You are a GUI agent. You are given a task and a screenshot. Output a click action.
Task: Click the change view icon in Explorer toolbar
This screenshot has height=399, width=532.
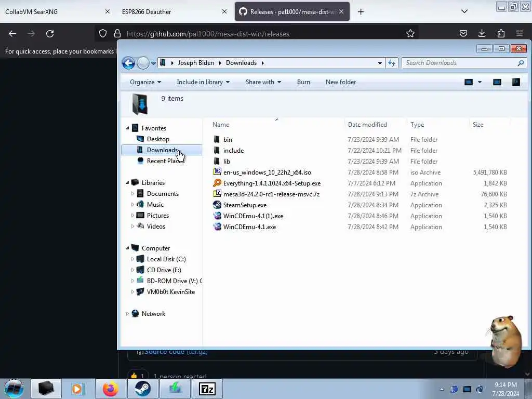coord(469,82)
